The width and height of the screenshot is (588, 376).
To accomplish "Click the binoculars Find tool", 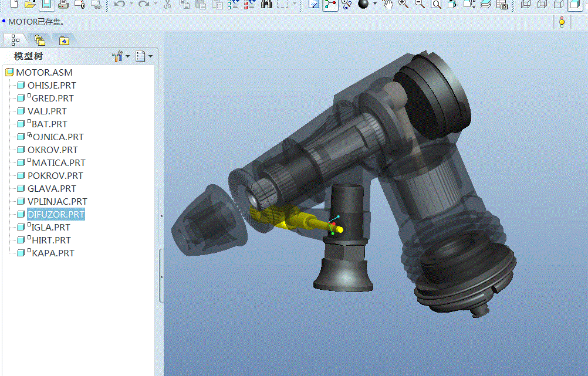I will pyautogui.click(x=266, y=5).
